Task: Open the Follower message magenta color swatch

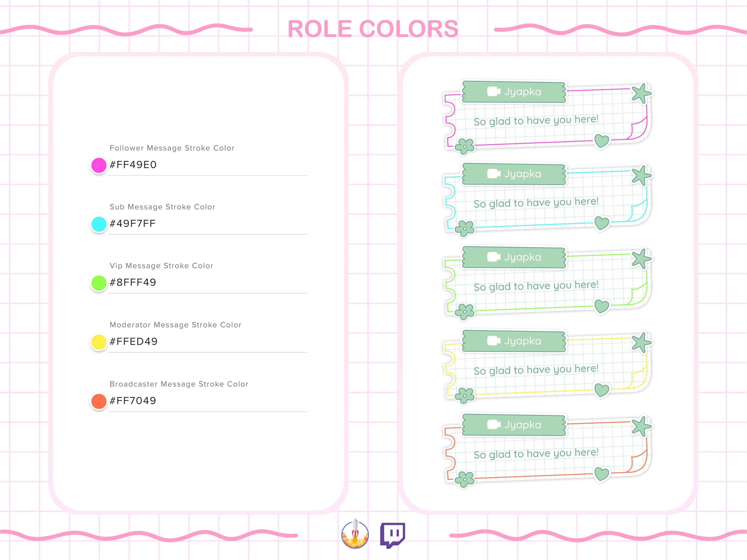Action: [99, 166]
